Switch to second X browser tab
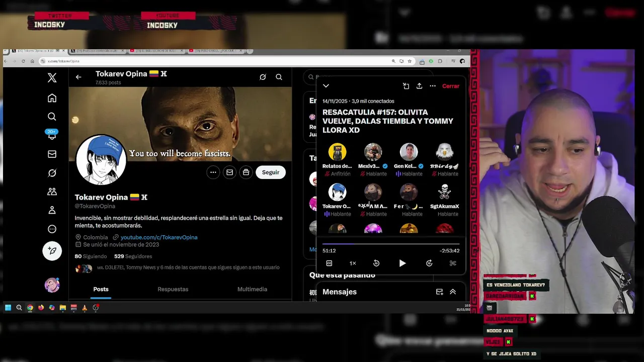 [97, 51]
